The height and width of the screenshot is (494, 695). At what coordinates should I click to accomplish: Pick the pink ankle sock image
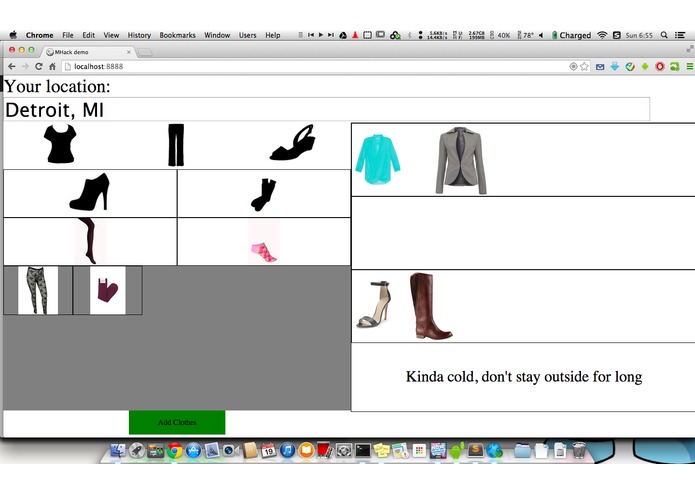click(x=264, y=252)
